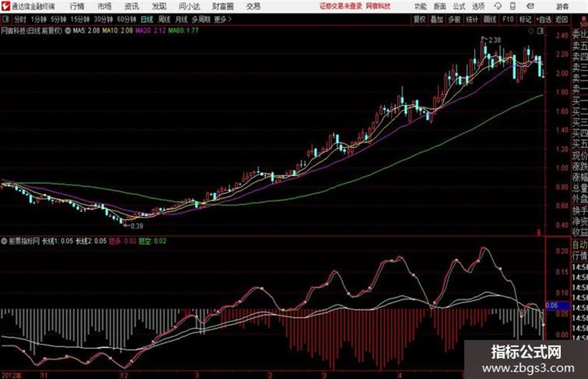Click the MA20: 2.12 label

[x=151, y=30]
